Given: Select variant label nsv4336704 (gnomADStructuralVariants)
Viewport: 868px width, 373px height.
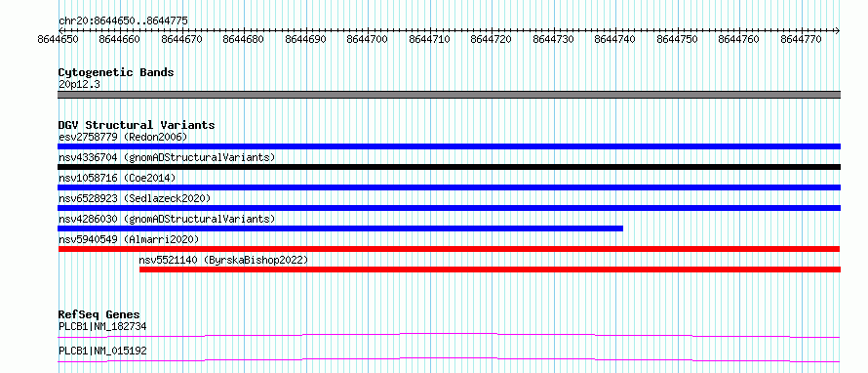Looking at the screenshot, I should pyautogui.click(x=167, y=157).
